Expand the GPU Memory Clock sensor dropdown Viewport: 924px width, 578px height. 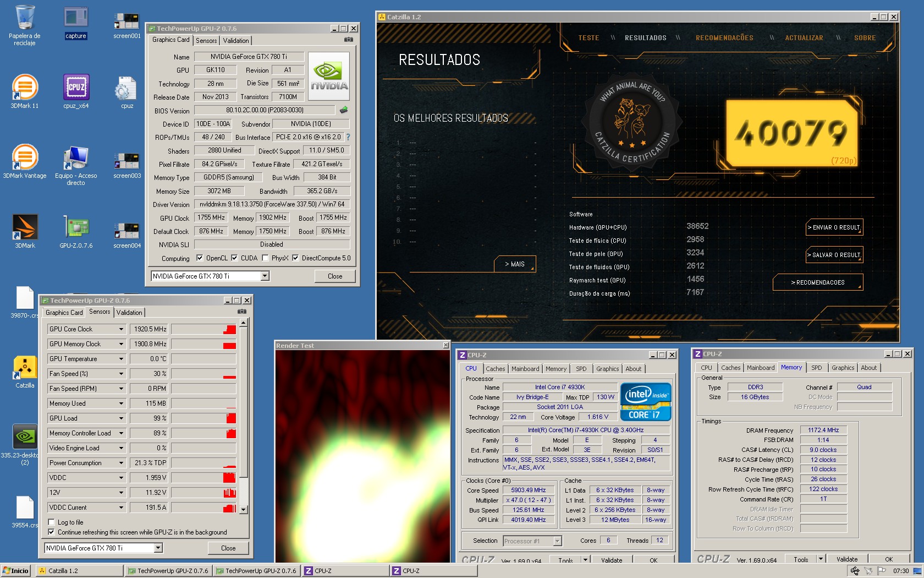(121, 344)
